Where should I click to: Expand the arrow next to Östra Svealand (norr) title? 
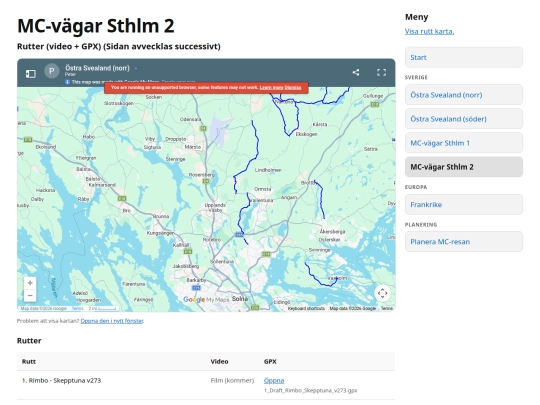(136, 69)
